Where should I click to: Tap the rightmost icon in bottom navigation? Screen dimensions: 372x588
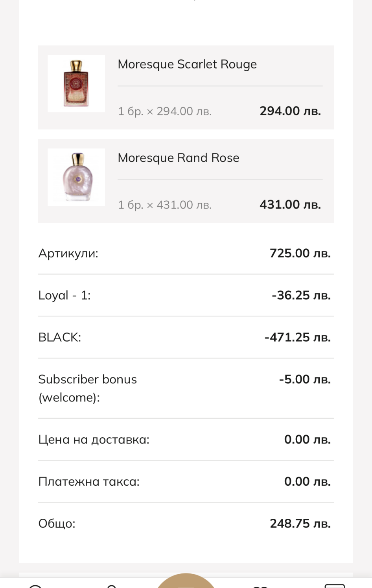[335, 586]
